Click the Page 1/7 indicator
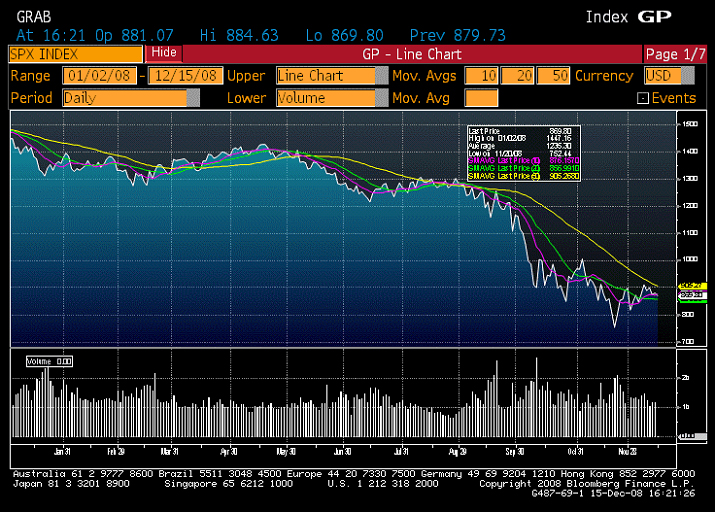 [x=675, y=54]
